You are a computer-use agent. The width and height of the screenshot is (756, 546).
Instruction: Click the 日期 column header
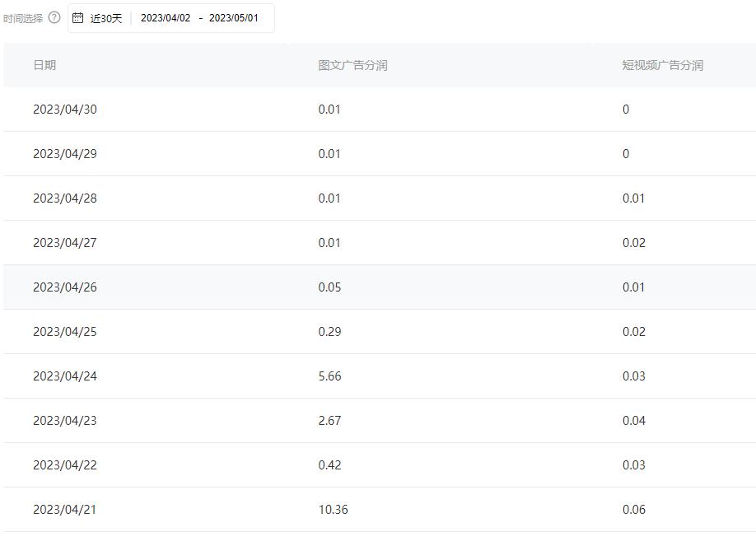coord(44,65)
